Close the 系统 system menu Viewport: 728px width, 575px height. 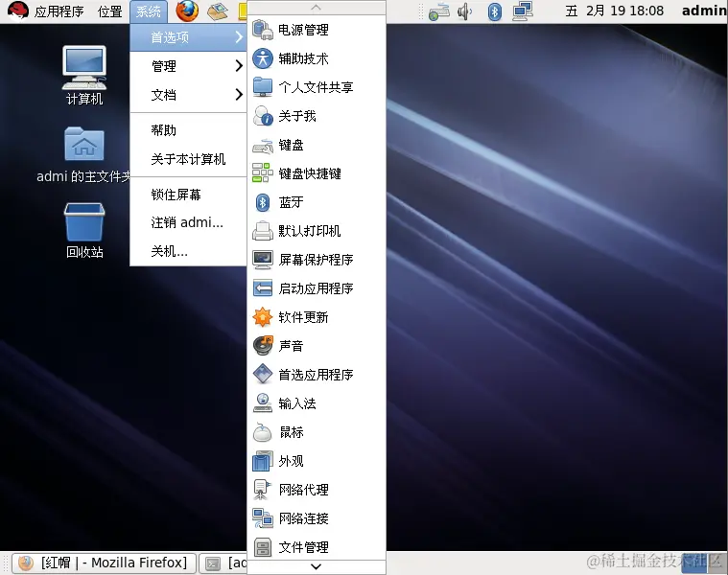coord(148,11)
